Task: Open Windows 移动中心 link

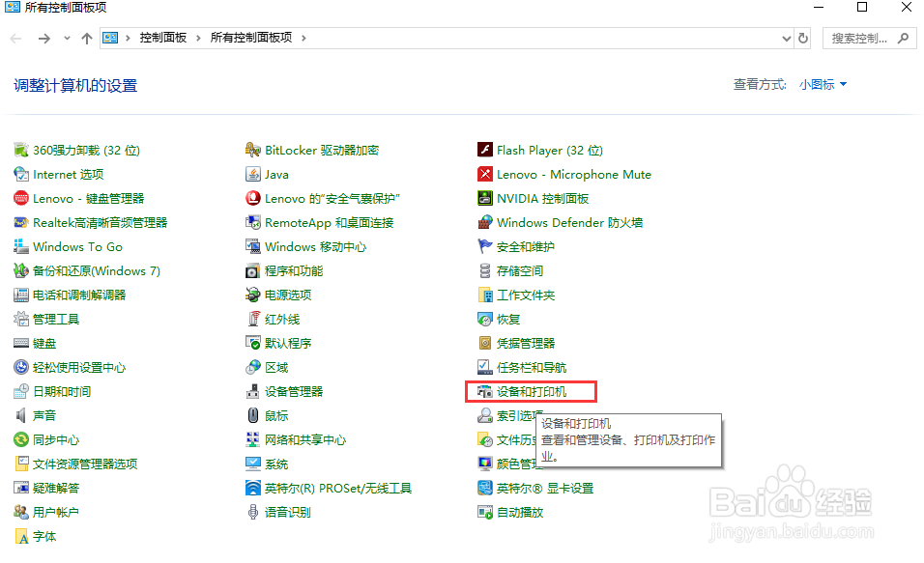Action: coord(315,247)
